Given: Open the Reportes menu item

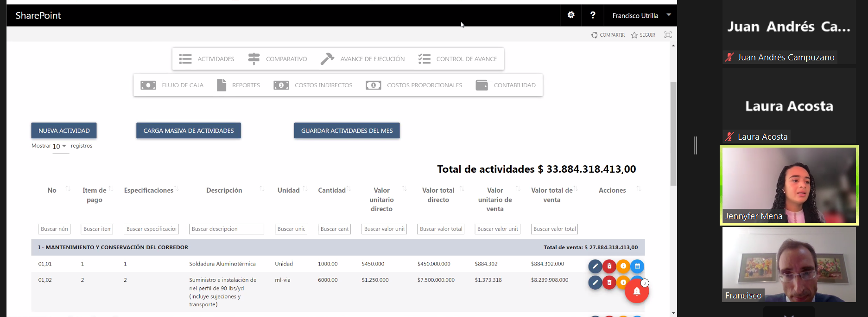Looking at the screenshot, I should (238, 85).
